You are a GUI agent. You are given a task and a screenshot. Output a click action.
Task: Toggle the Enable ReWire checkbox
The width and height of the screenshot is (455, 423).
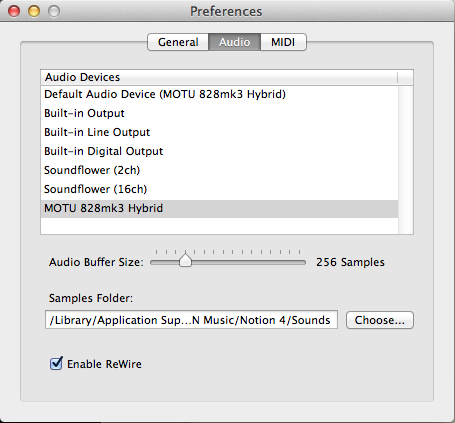click(x=56, y=363)
